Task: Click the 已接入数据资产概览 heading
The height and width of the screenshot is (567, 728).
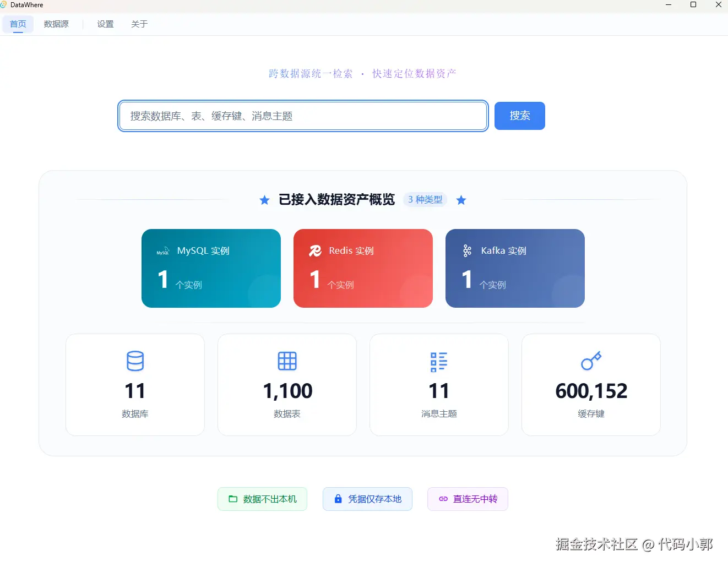Action: (x=336, y=199)
